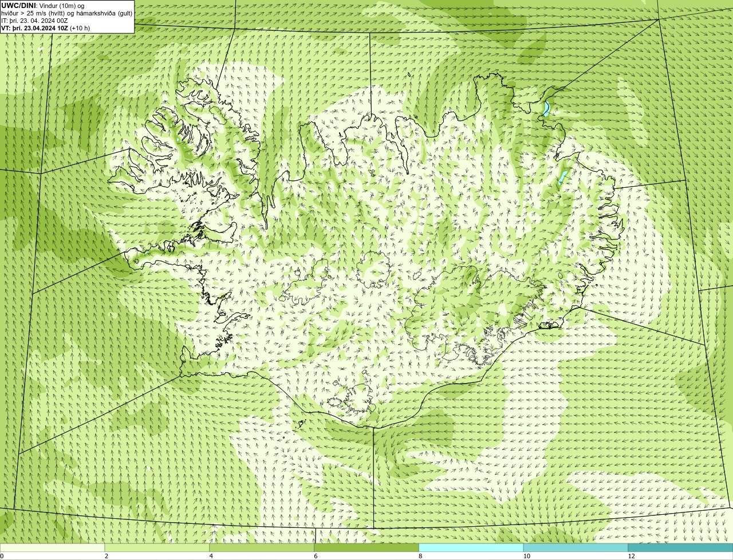The image size is (733, 560).
Task: Click the "8" scale label
Action: [x=421, y=556]
